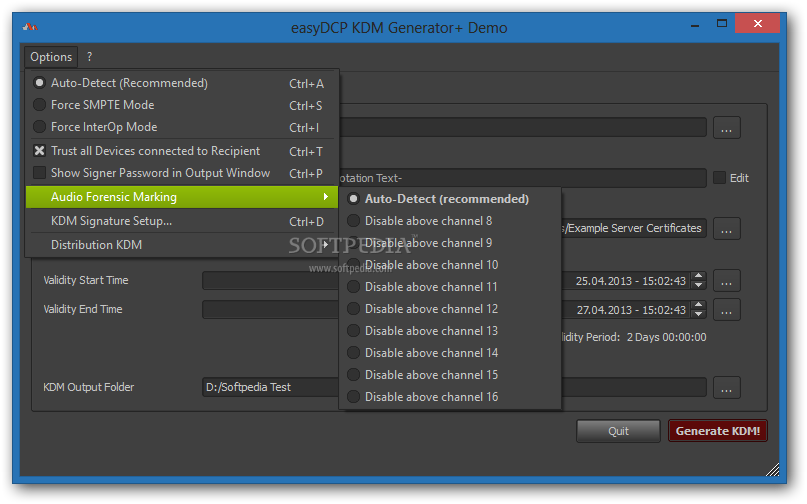The height and width of the screenshot is (504, 807).
Task: Select Disable above channel 11
Action: [450, 287]
